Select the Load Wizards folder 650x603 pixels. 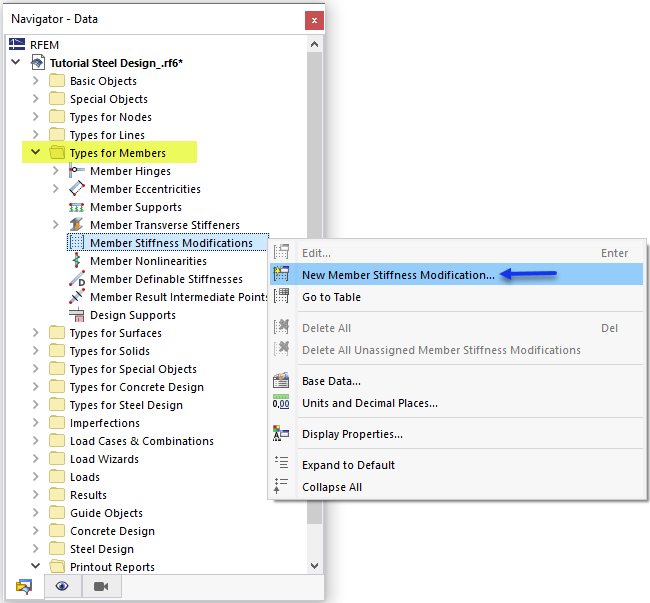pyautogui.click(x=104, y=459)
